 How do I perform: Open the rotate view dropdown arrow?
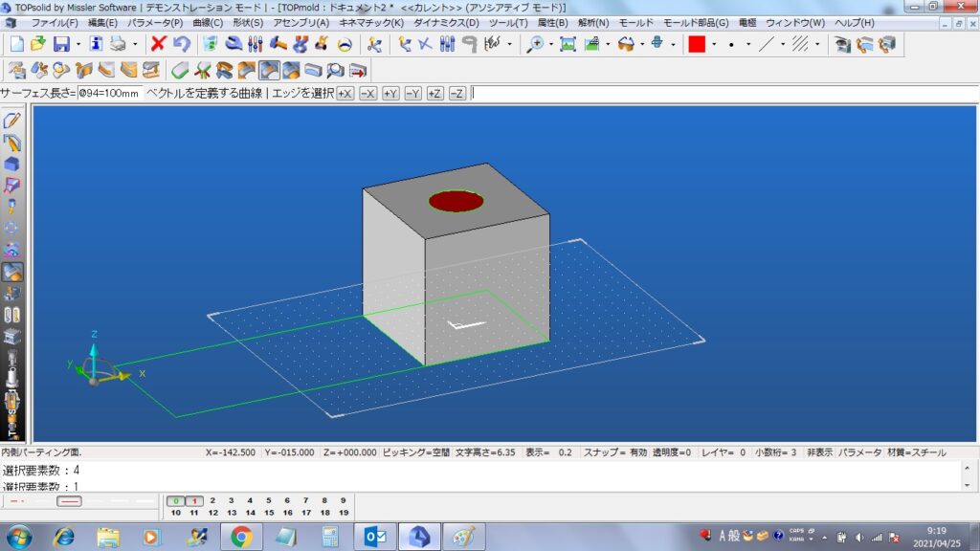point(673,44)
